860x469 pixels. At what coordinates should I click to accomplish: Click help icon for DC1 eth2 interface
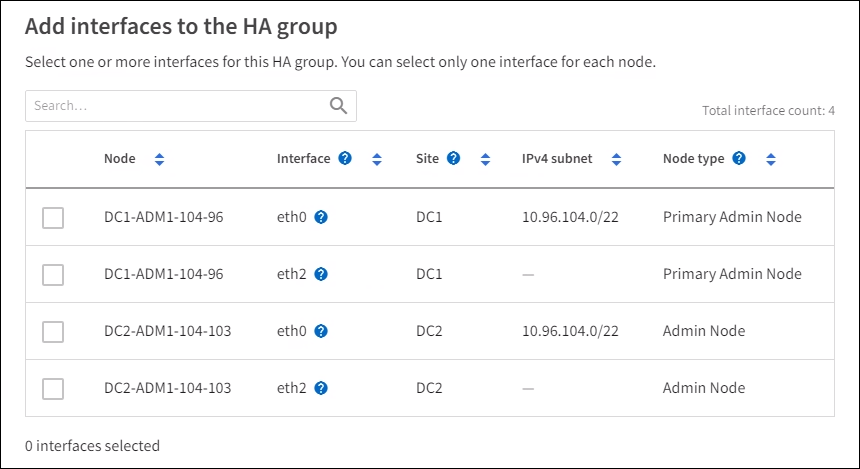321,274
